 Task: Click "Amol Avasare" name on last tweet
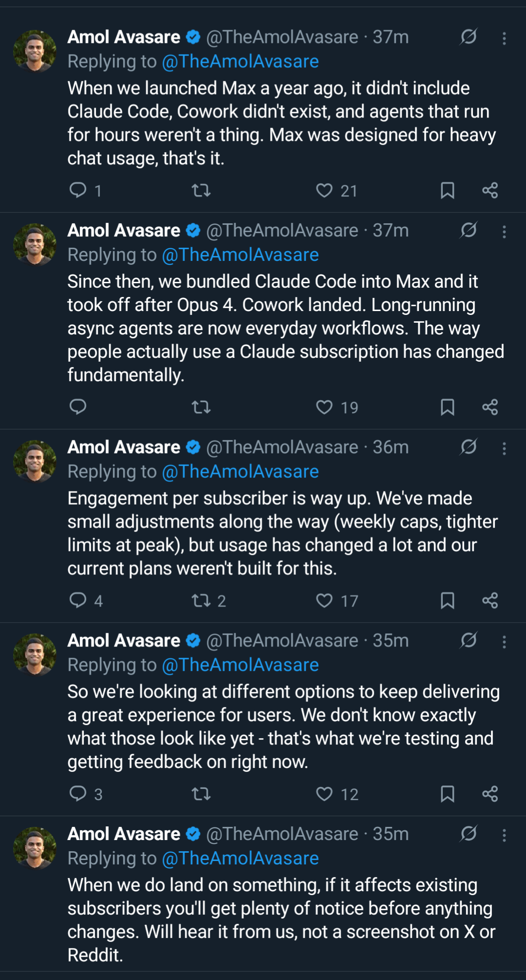pos(124,834)
